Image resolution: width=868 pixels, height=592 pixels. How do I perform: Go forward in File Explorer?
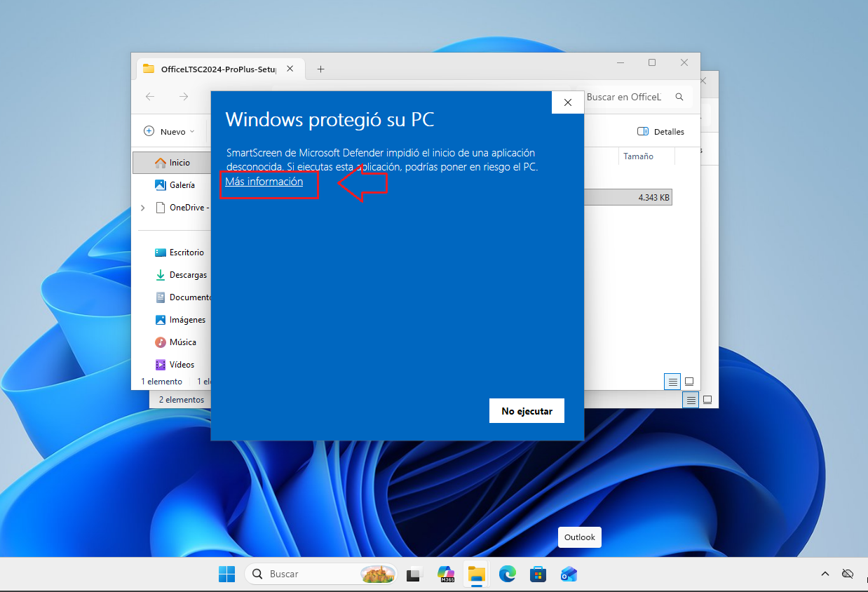pyautogui.click(x=184, y=97)
